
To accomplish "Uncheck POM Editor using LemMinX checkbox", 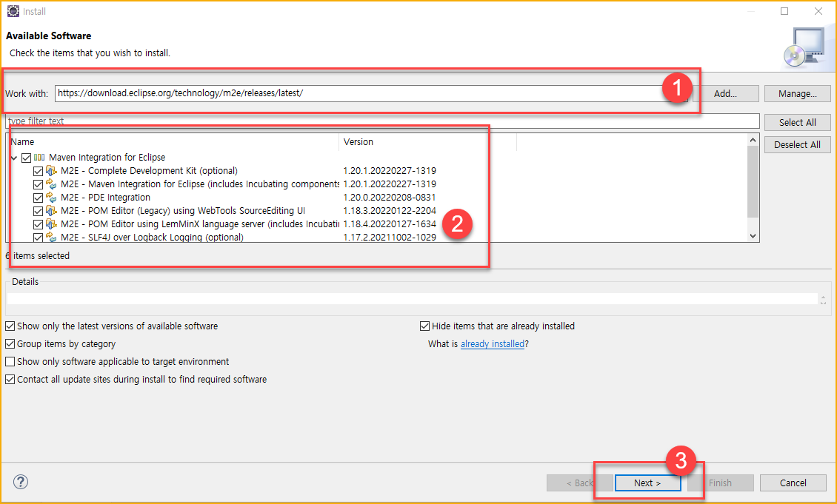I will (38, 224).
